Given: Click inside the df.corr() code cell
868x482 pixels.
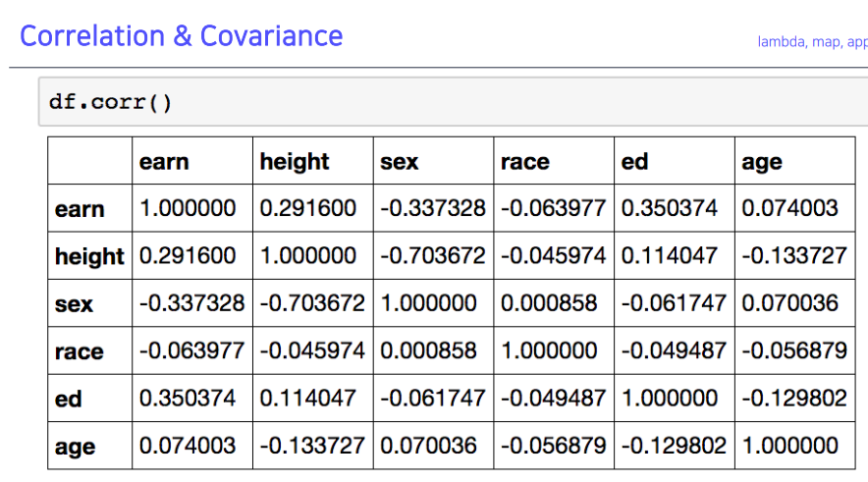Looking at the screenshot, I should 453,102.
